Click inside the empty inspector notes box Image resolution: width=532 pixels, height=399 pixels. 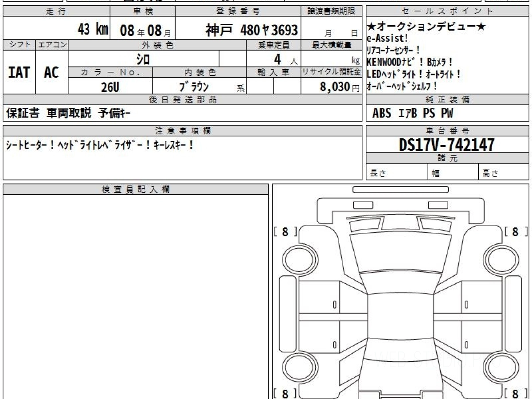click(136, 296)
